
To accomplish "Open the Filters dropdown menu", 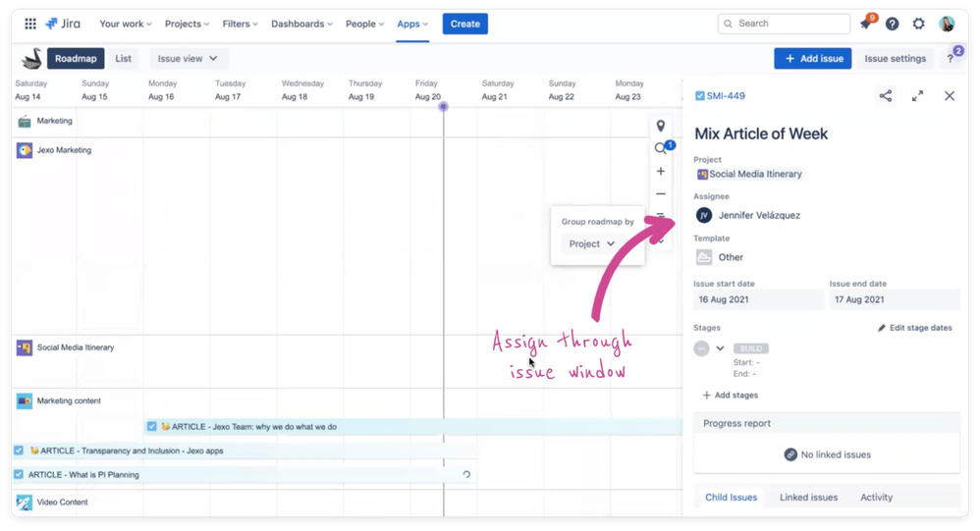I will pos(240,24).
